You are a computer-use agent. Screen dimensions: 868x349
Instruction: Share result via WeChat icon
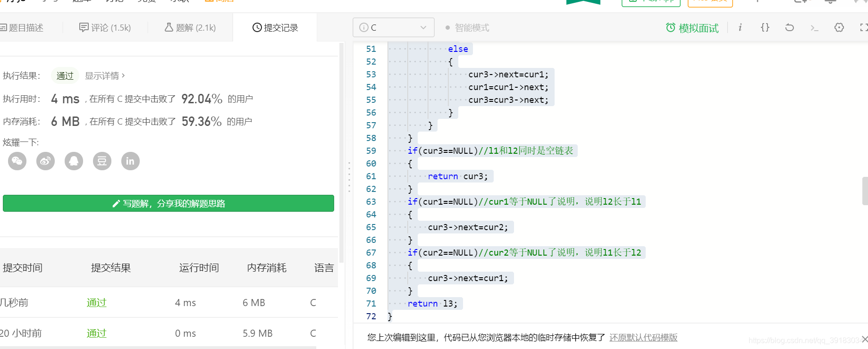click(x=17, y=161)
